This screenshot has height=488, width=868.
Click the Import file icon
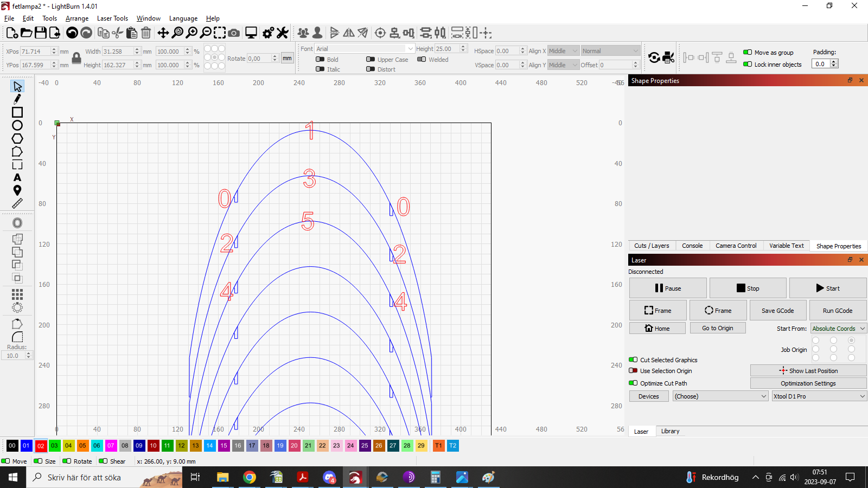pyautogui.click(x=55, y=33)
